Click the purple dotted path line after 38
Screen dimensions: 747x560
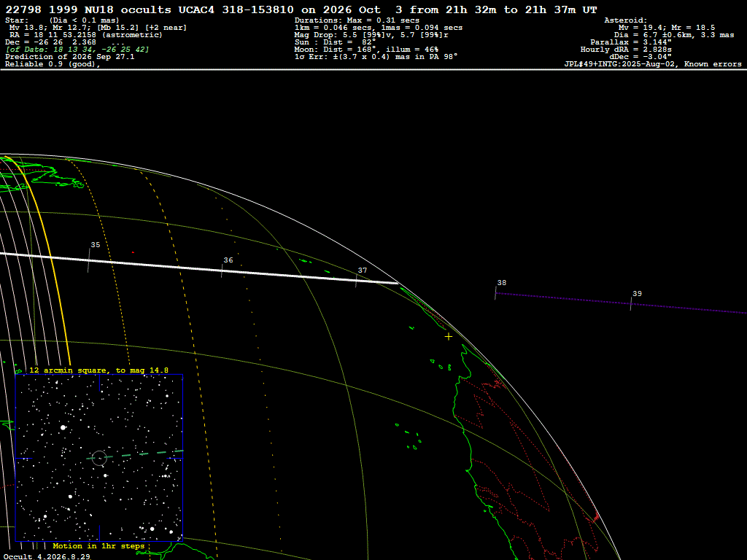click(x=622, y=303)
